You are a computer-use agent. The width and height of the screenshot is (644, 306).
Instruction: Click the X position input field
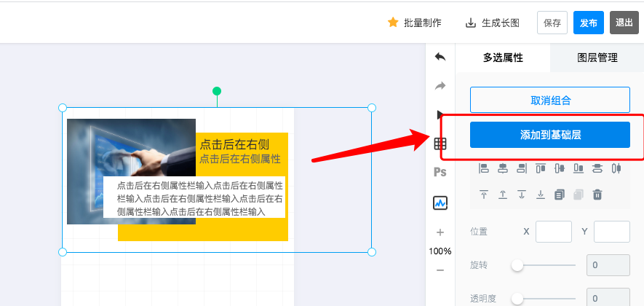pos(553,232)
